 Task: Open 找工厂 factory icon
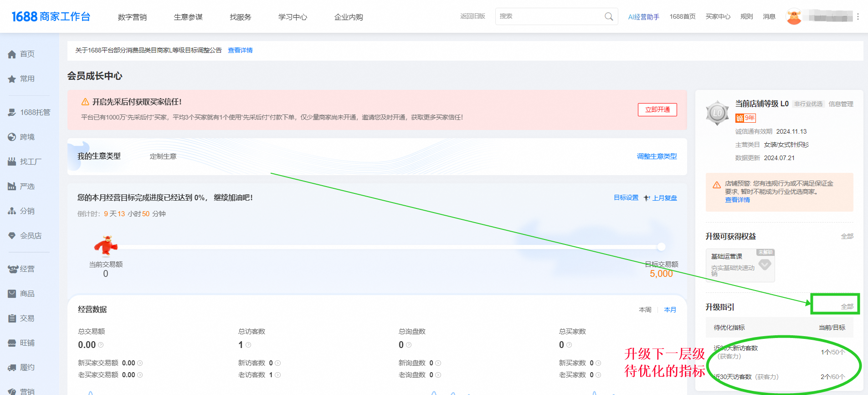(12, 162)
